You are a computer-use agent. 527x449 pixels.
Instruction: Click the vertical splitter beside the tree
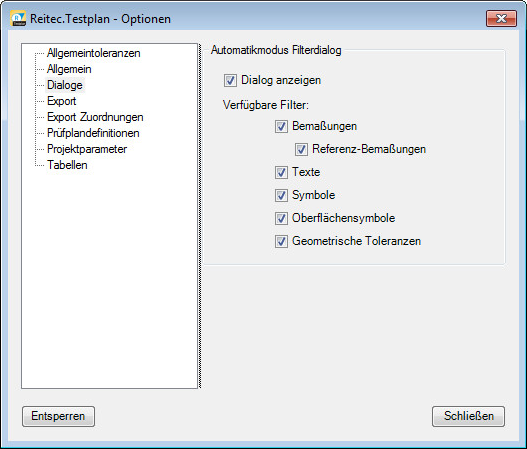click(x=200, y=216)
